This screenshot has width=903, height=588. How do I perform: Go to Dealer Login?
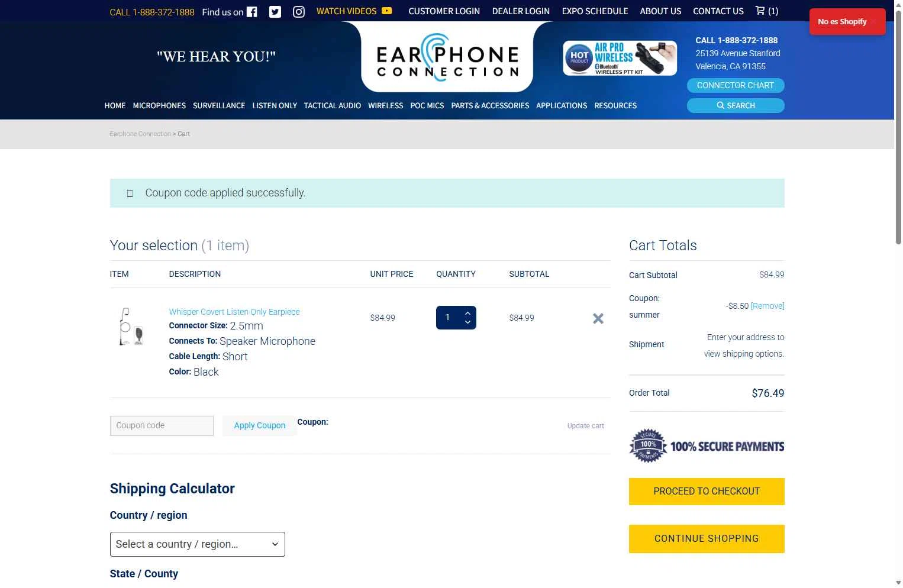521,11
